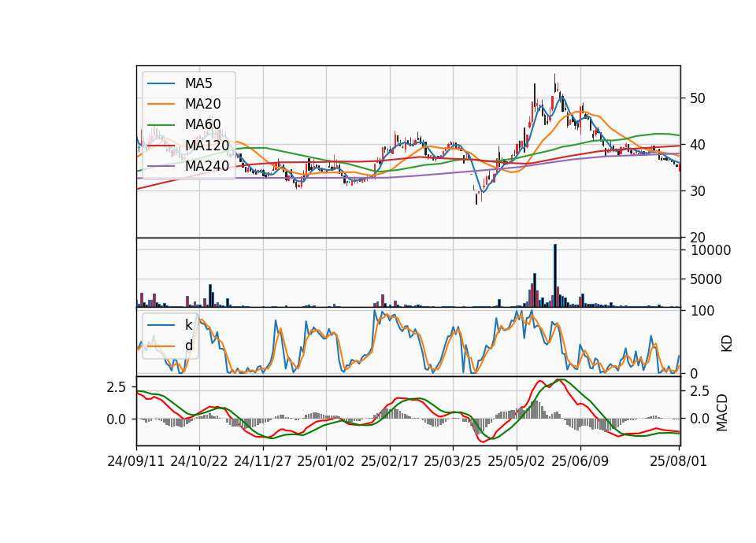Image resolution: width=756 pixels, height=543 pixels.
Task: Click the MACD axis title
Action: tap(722, 412)
